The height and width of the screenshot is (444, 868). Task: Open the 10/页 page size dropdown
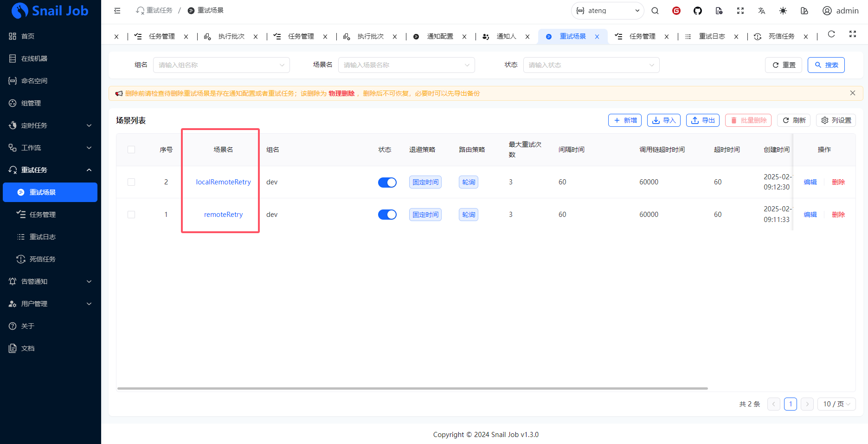[x=836, y=404]
